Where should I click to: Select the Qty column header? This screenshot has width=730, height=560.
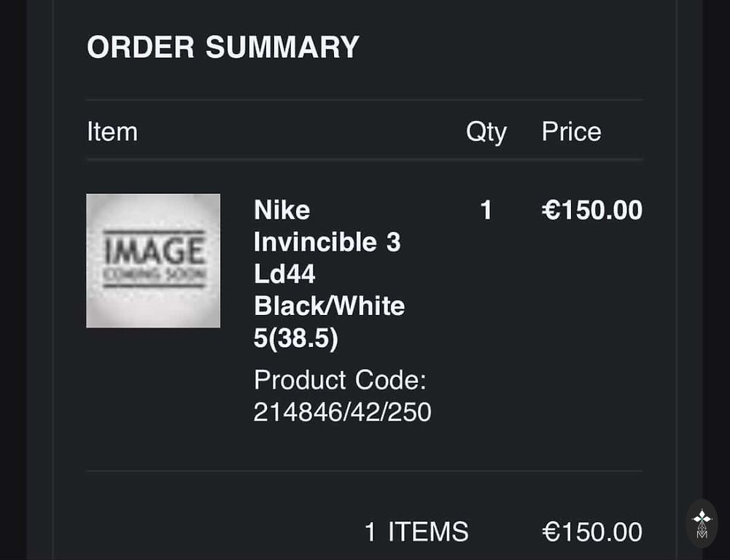[486, 132]
